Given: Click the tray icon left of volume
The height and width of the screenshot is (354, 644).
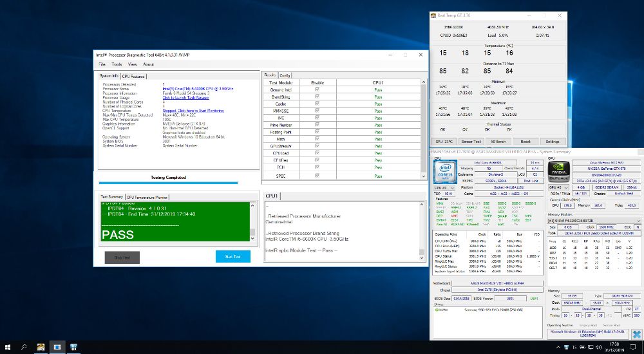Looking at the screenshot, I should (x=591, y=348).
